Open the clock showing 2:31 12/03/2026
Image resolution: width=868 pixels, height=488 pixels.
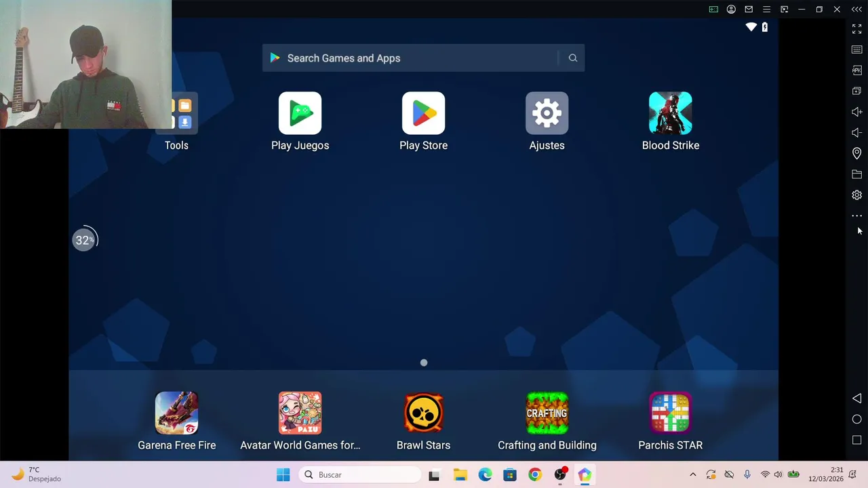click(826, 474)
